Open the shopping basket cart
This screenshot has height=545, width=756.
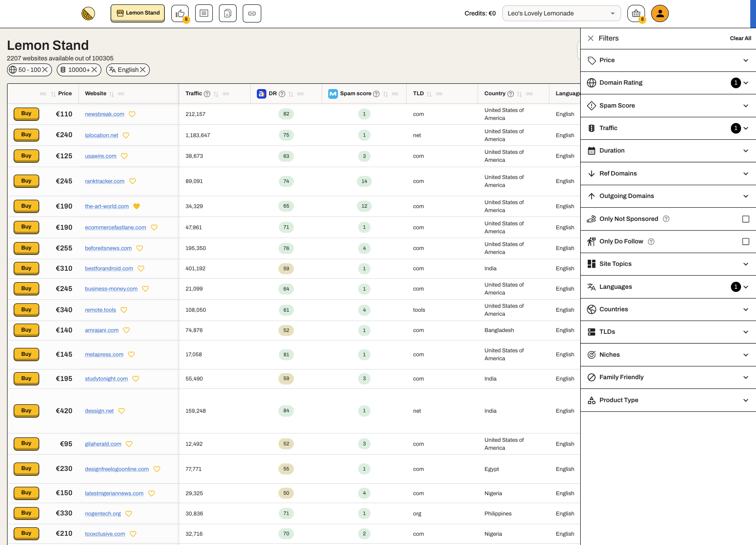pyautogui.click(x=636, y=13)
